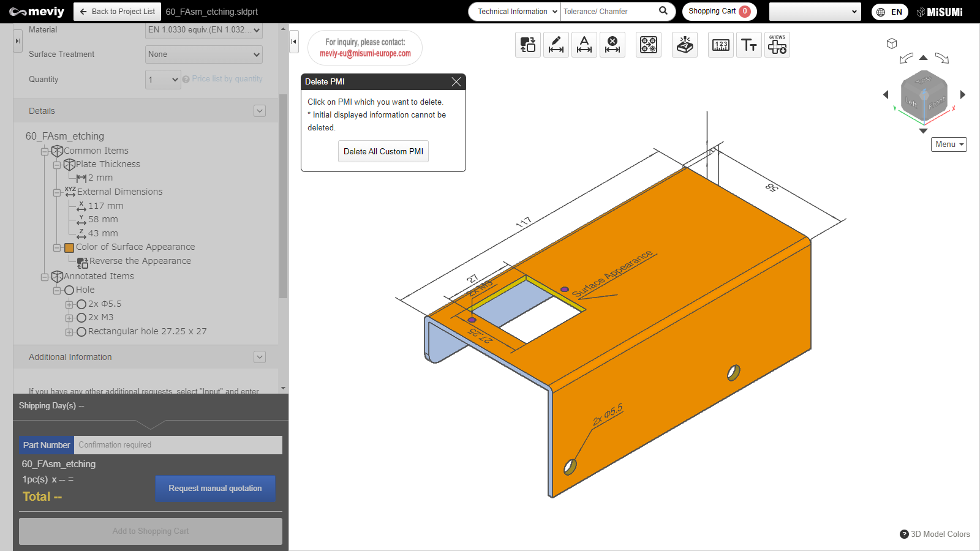Collapse the Additional Information section chevron
Viewport: 980px width, 551px height.
click(x=260, y=357)
